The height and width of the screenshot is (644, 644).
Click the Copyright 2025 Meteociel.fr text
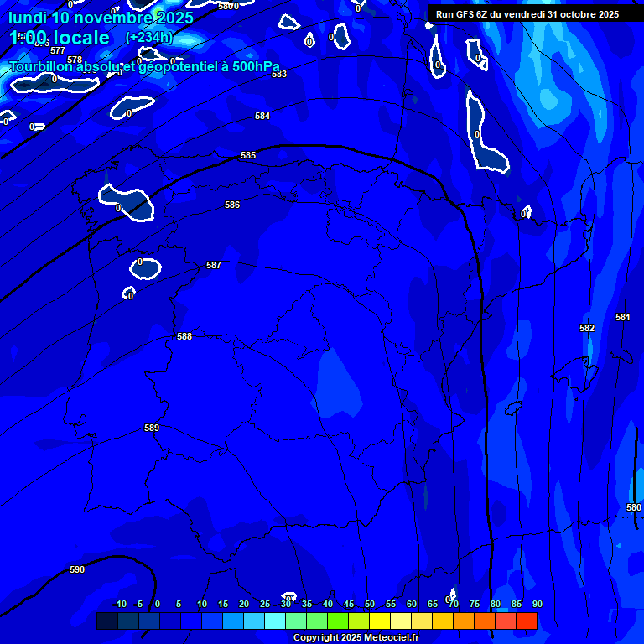click(x=355, y=638)
